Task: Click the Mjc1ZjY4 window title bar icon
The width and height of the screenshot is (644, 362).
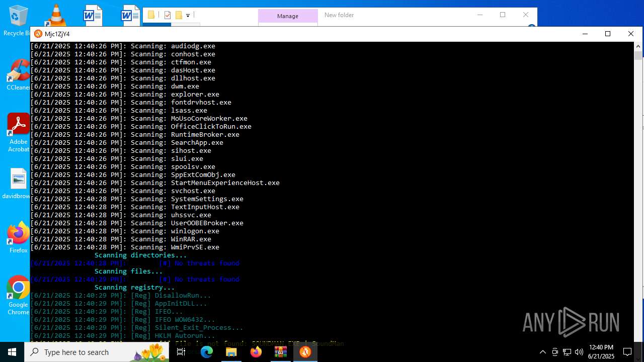Action: click(38, 34)
